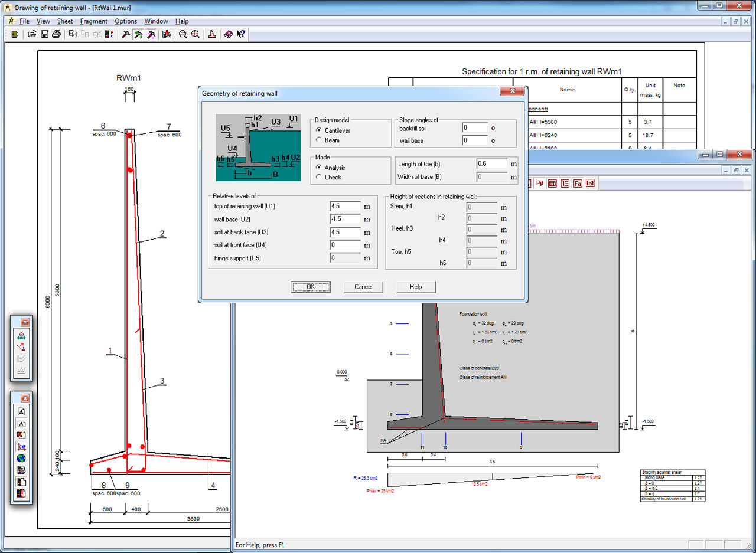Open the Fragment menu

click(93, 21)
